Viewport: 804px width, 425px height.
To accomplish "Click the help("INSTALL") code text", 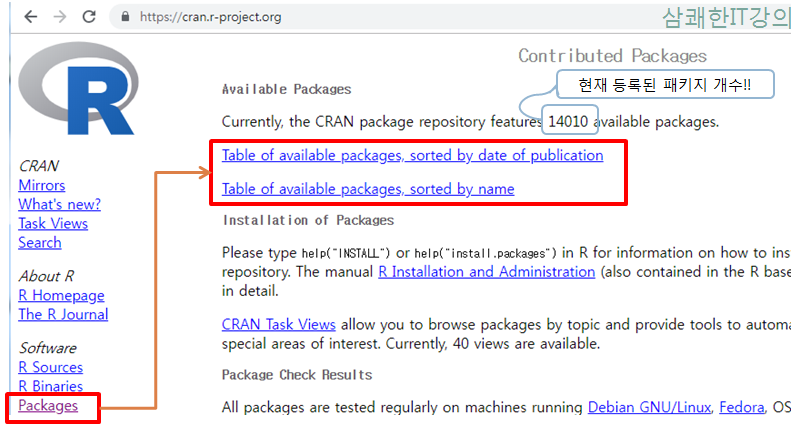I will 346,253.
